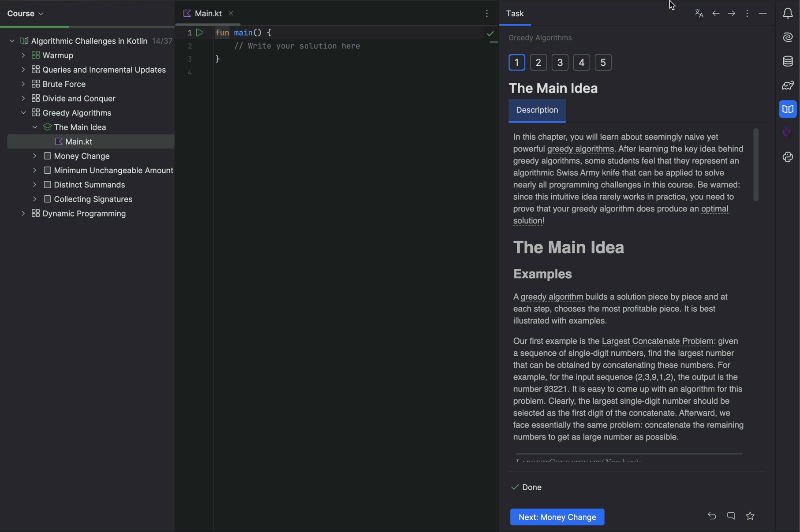
Task: Open the learning progress graph icon
Action: pyautogui.click(x=788, y=85)
